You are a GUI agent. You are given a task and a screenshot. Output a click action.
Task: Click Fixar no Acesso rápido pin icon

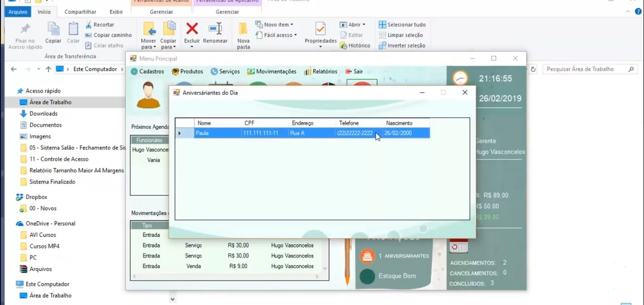(25, 29)
